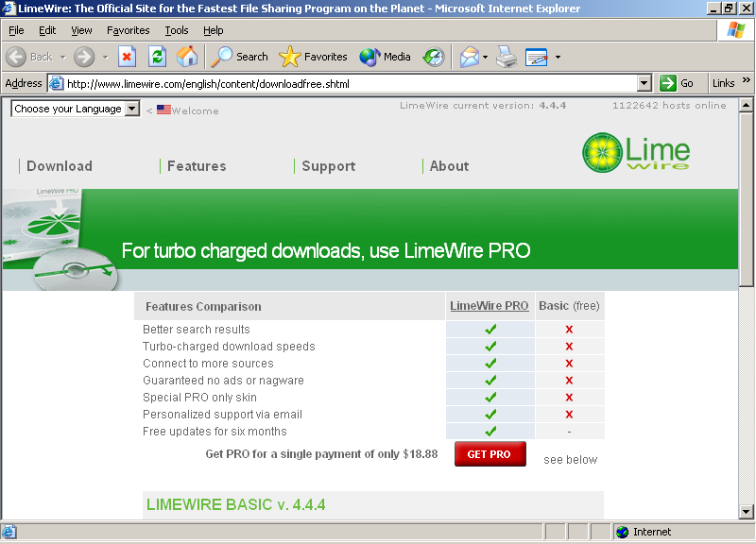Expand the Links toolbar chevron

click(746, 80)
